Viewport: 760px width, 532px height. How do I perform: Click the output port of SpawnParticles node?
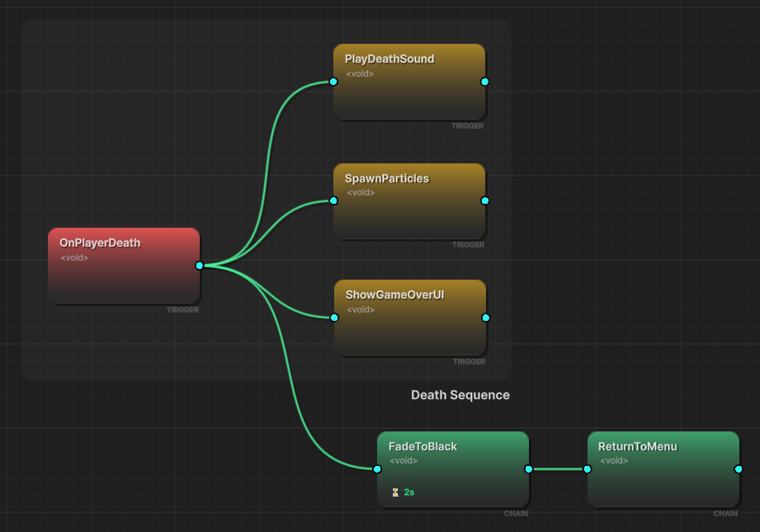point(484,200)
